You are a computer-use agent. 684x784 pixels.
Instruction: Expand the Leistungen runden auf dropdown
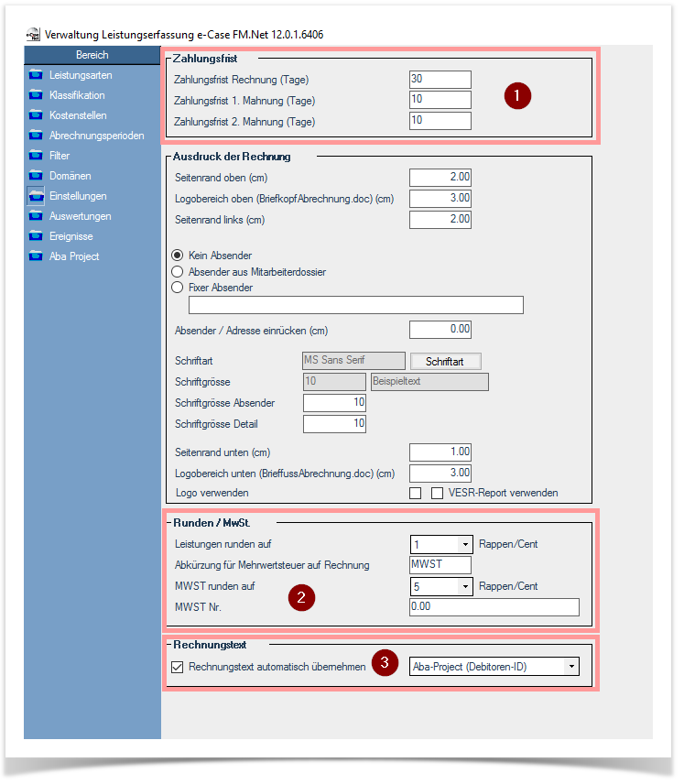[465, 544]
